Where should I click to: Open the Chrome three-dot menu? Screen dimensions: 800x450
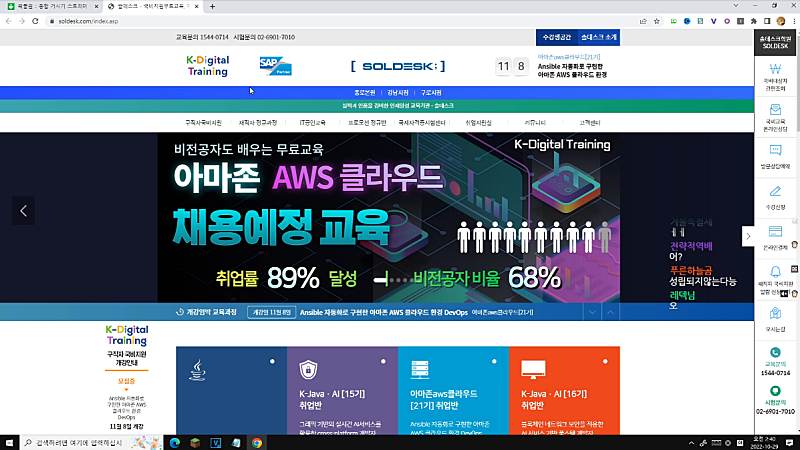pyautogui.click(x=794, y=21)
